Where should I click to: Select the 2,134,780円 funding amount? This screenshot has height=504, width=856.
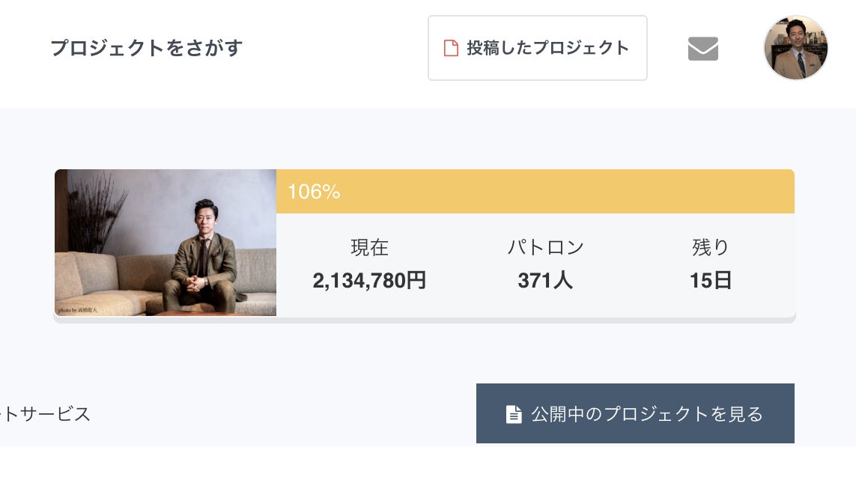coord(369,281)
